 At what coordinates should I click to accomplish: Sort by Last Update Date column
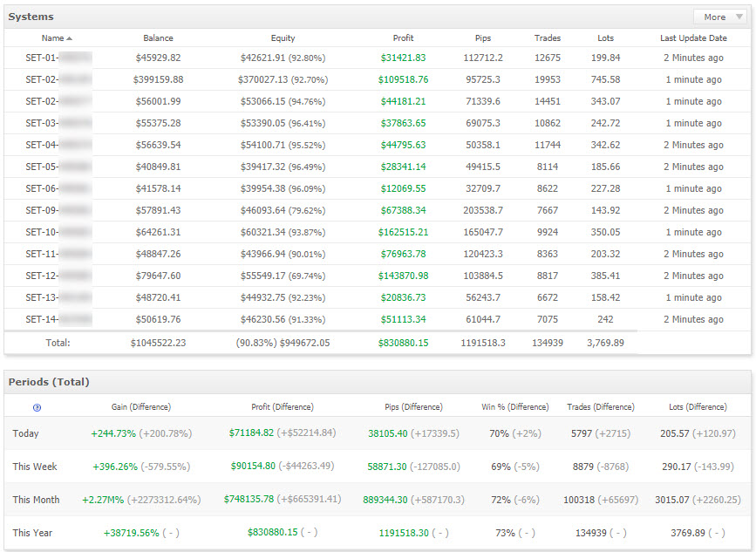coord(693,38)
